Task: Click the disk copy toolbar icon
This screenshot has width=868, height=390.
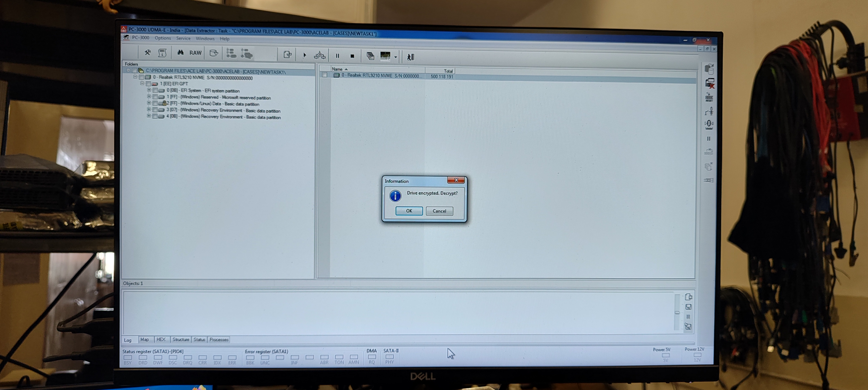Action: (x=214, y=53)
